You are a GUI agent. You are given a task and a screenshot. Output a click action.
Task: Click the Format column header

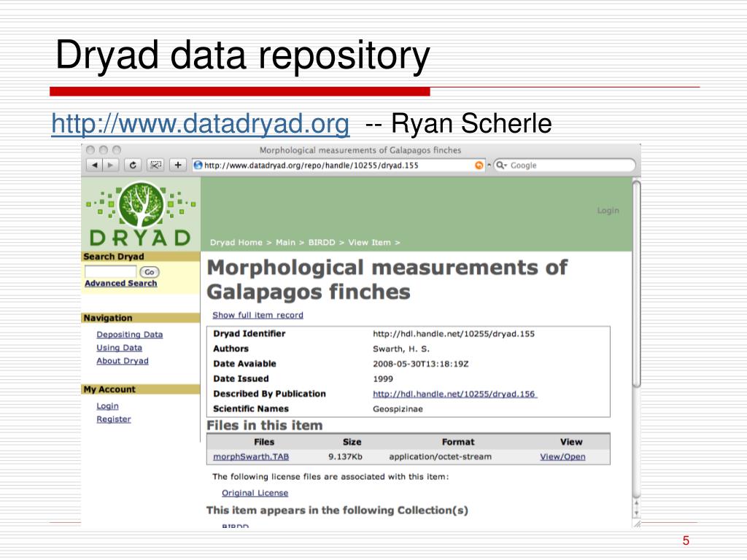[458, 442]
